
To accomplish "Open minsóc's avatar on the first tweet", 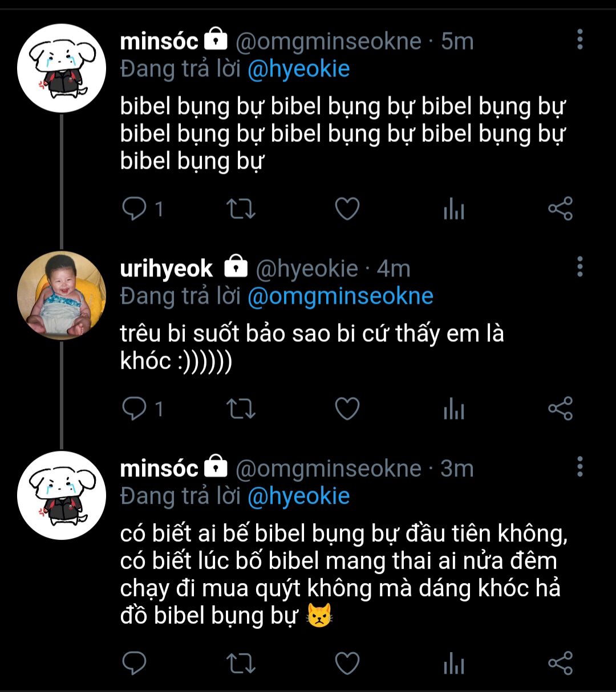I will (62, 68).
